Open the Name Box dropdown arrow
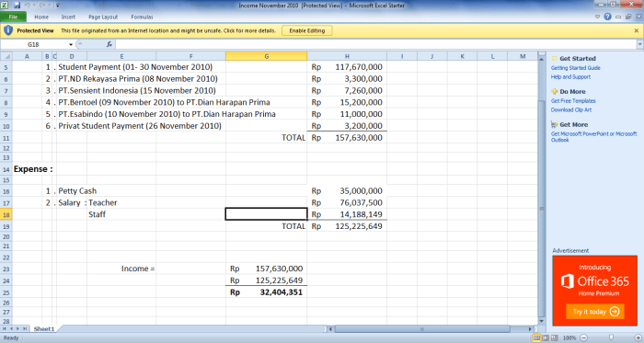 (x=71, y=44)
